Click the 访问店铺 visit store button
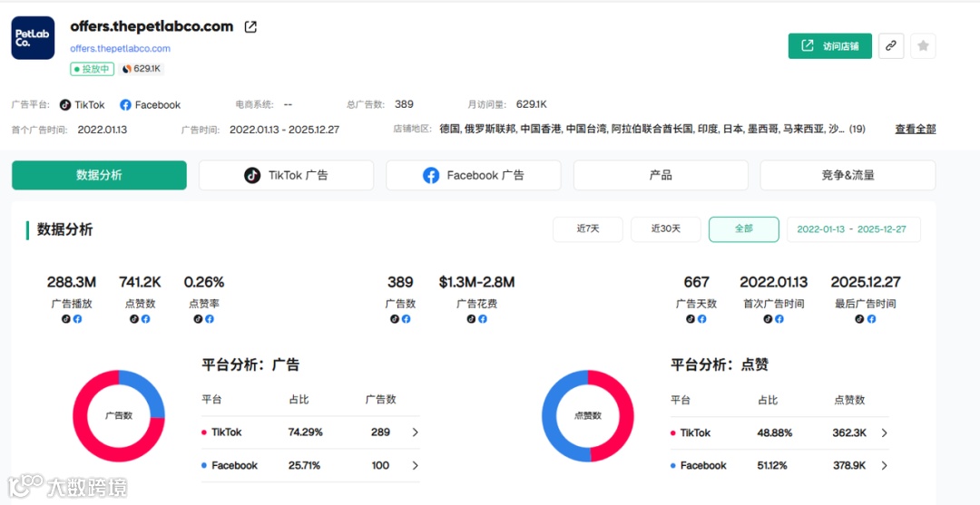This screenshot has width=980, height=505. coord(830,46)
